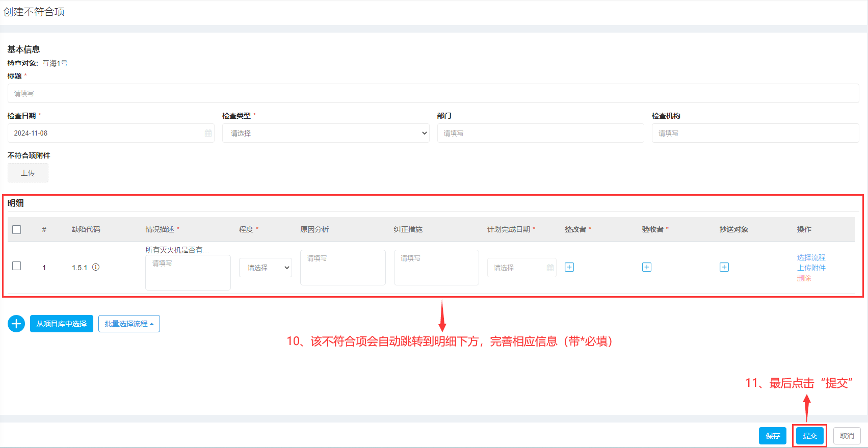The width and height of the screenshot is (868, 448).
Task: Add a person under 整改者 column
Action: coord(569,267)
